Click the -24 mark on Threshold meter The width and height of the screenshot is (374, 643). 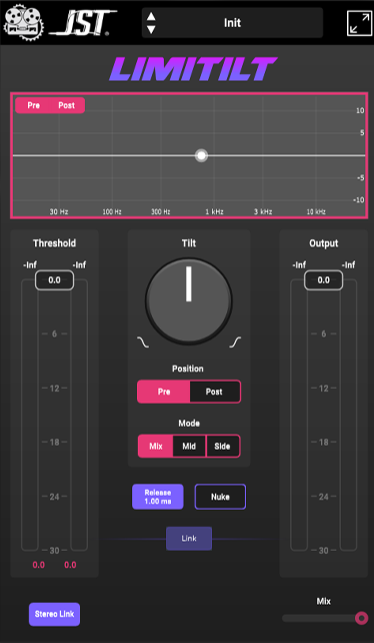pyautogui.click(x=55, y=497)
